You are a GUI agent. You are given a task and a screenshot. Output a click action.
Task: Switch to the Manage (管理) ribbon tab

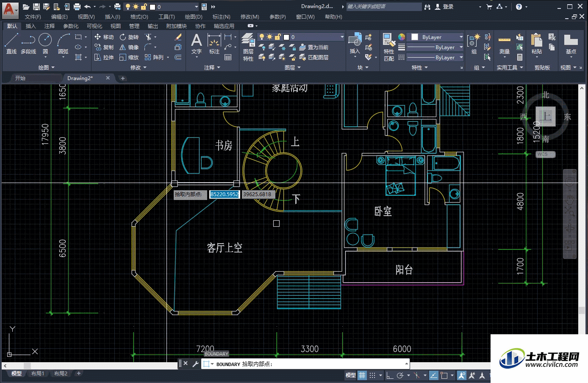[134, 26]
